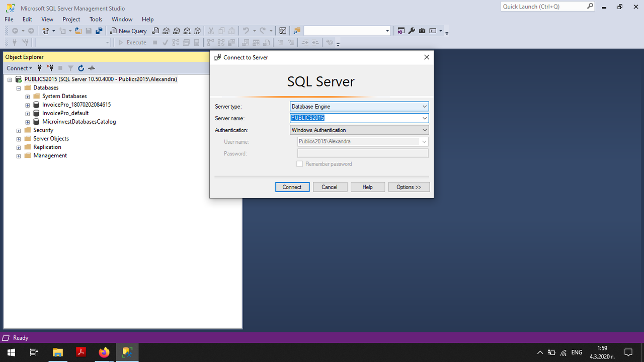Expand the MicroinvestDatabasesCatalog database node
This screenshot has width=644, height=362.
pos(28,122)
